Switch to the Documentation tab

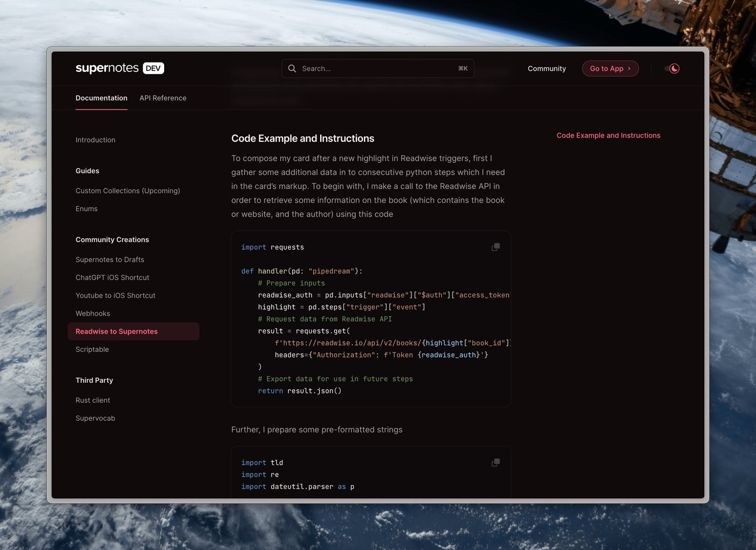coord(101,98)
